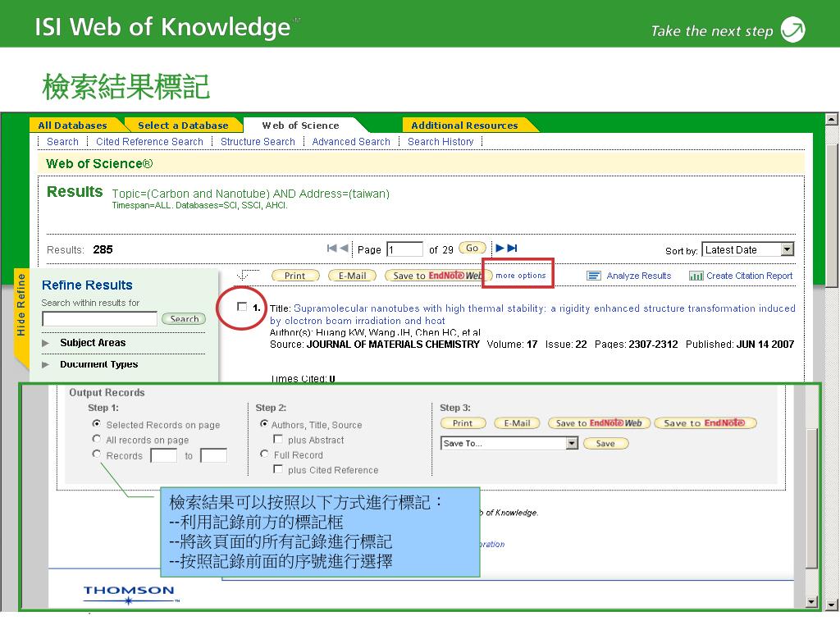Open the Additional Resources tab
The width and height of the screenshot is (840, 630).
point(464,126)
